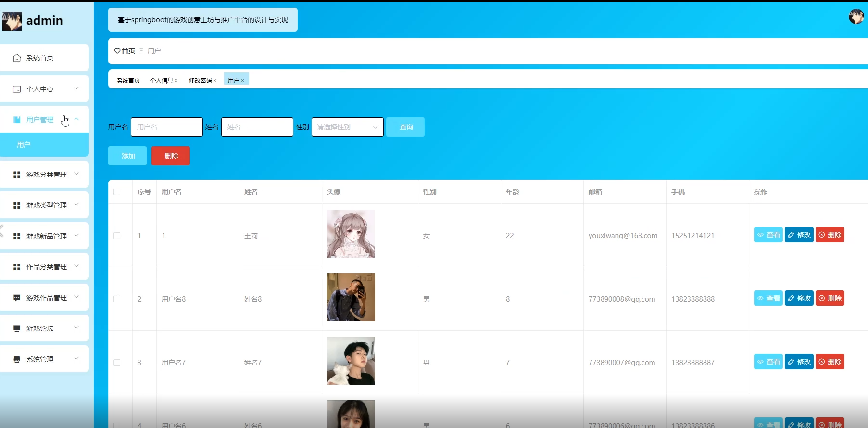Viewport: 868px width, 428px height.
Task: Click the 查看 eye button for user 王莉
Action: tap(768, 235)
